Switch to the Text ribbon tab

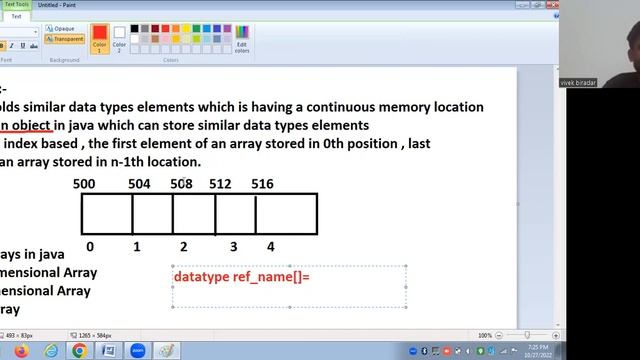coord(16,16)
